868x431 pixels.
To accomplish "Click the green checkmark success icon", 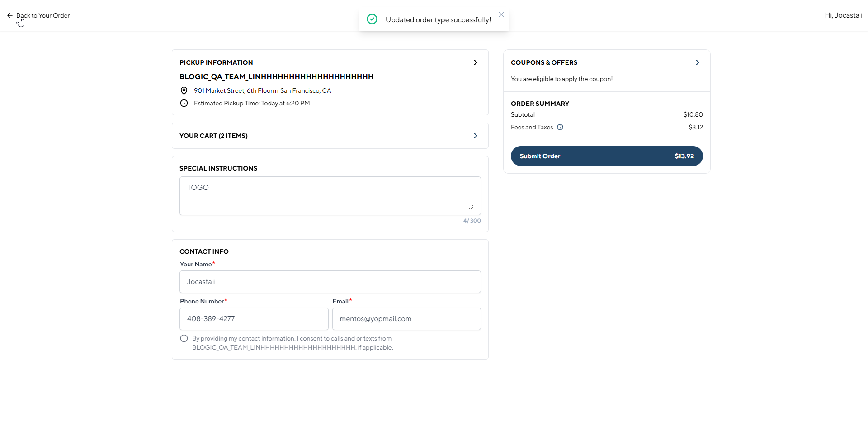I will point(372,19).
